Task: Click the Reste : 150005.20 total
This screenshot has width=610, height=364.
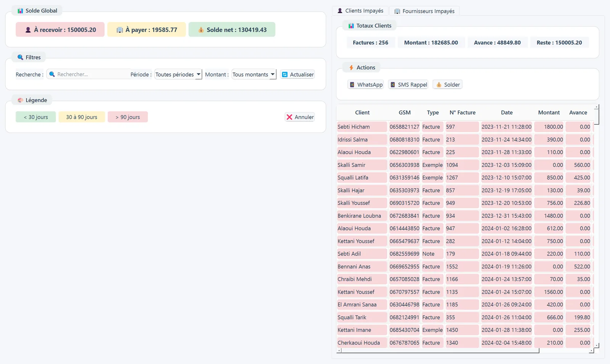Action: (559, 43)
